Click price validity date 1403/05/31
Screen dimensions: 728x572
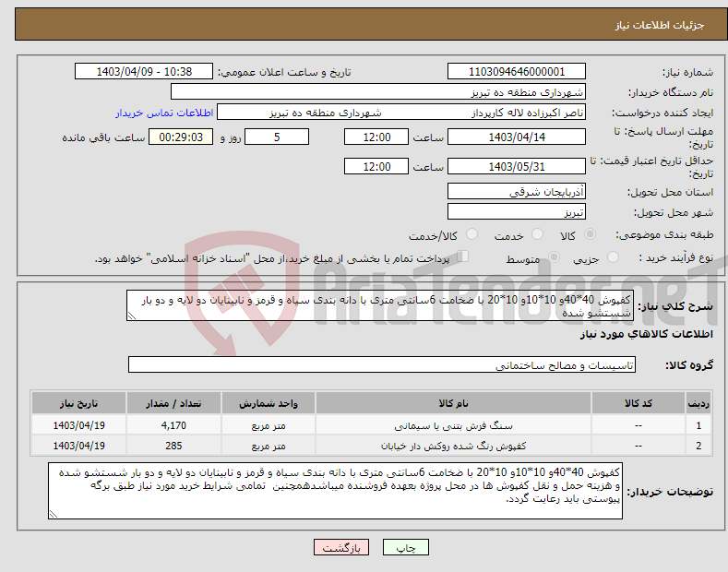tap(517, 166)
